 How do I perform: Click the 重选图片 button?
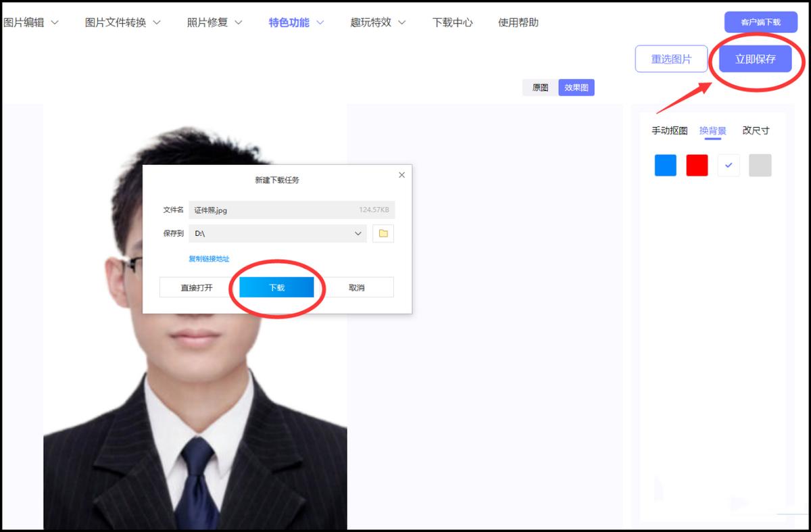pyautogui.click(x=671, y=59)
